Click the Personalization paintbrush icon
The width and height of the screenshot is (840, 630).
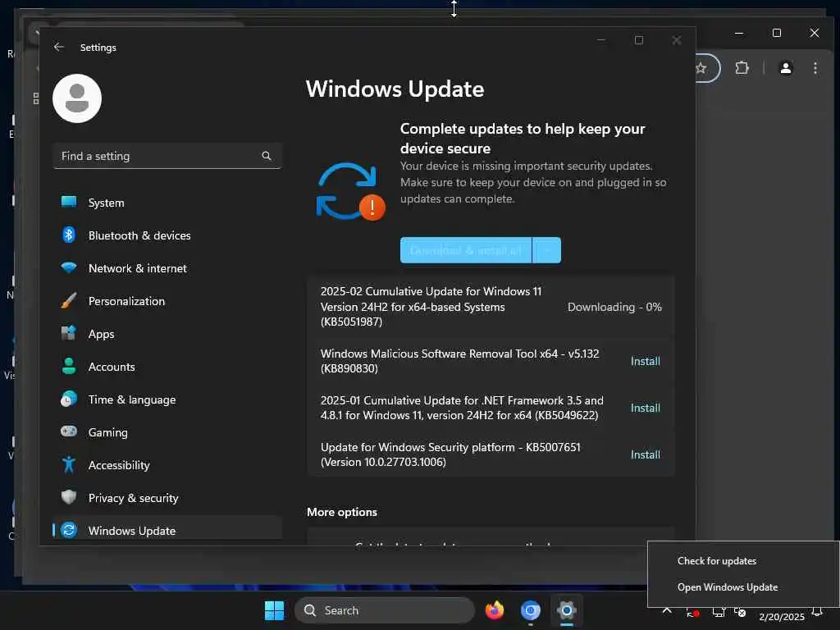(69, 300)
